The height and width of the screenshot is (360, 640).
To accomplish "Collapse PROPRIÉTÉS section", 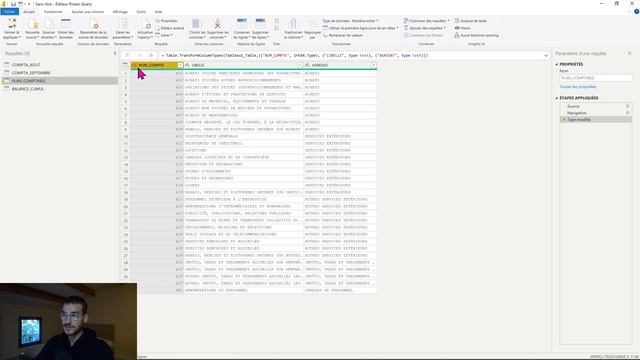I will (x=557, y=64).
